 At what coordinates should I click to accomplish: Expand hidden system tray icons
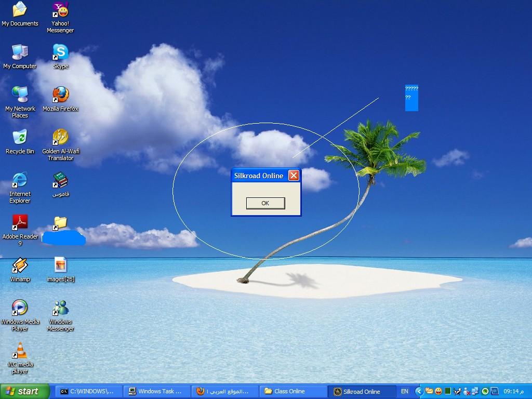pyautogui.click(x=419, y=391)
